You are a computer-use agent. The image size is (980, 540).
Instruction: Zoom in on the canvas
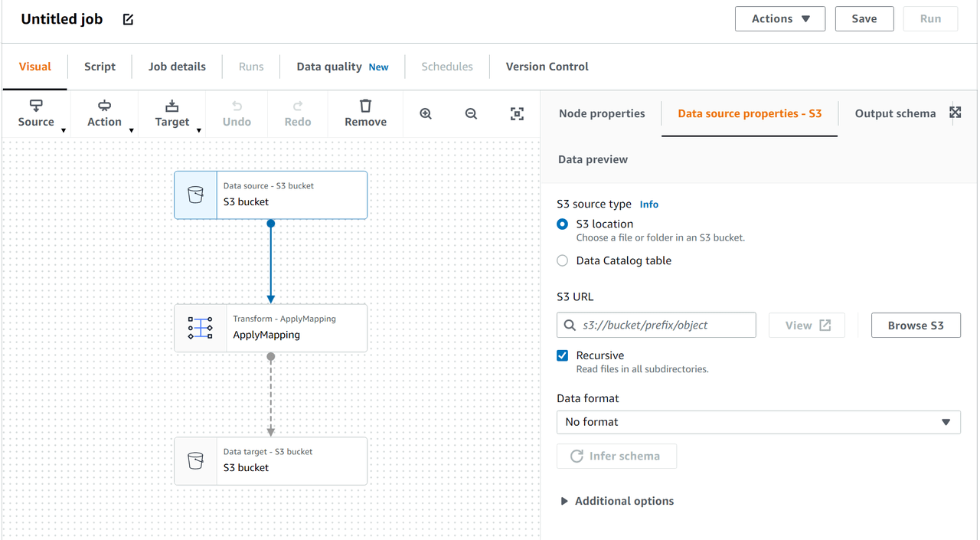point(425,113)
